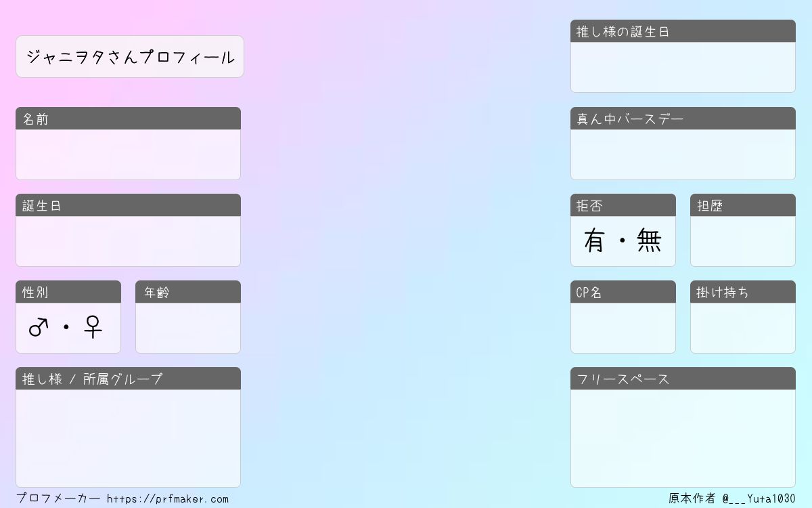Select the male ♂ symbol under 性別
Viewport: 812px width, 508px height.
point(39,328)
